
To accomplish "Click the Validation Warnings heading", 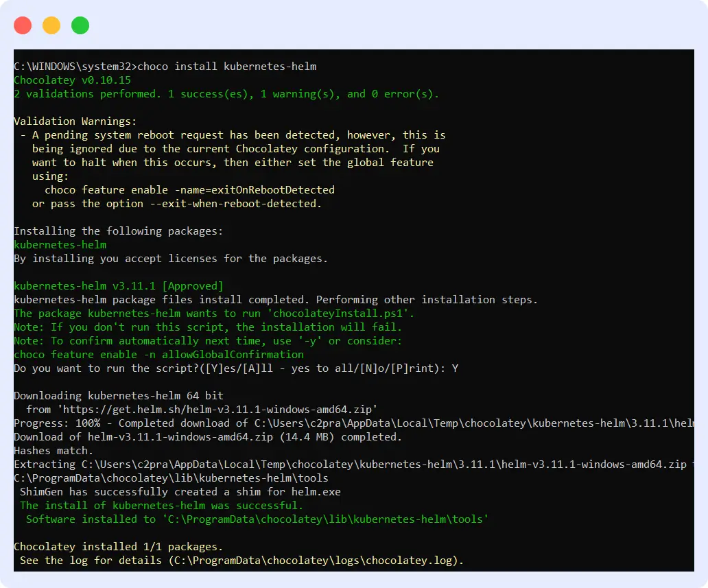I will click(x=75, y=121).
